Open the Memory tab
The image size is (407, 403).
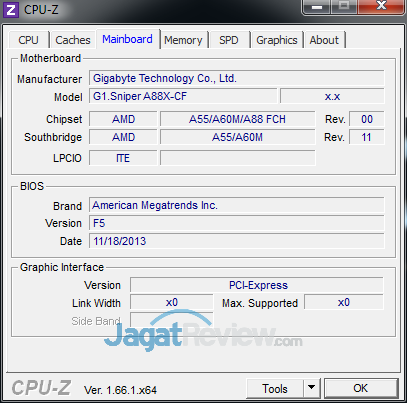pos(183,40)
